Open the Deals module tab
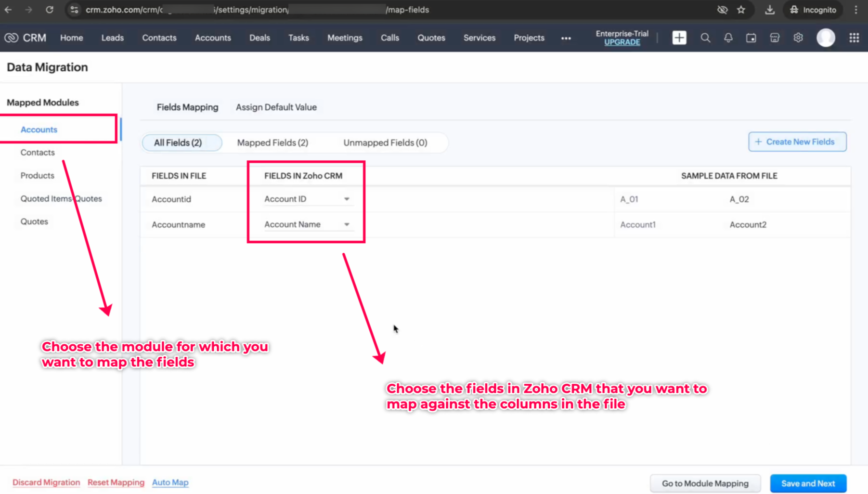 pyautogui.click(x=259, y=38)
